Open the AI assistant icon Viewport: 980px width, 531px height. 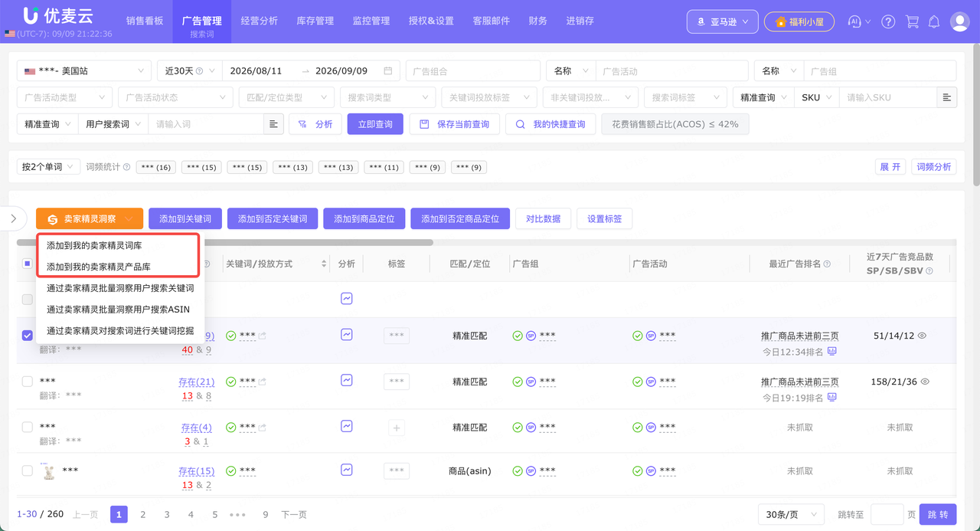point(854,21)
